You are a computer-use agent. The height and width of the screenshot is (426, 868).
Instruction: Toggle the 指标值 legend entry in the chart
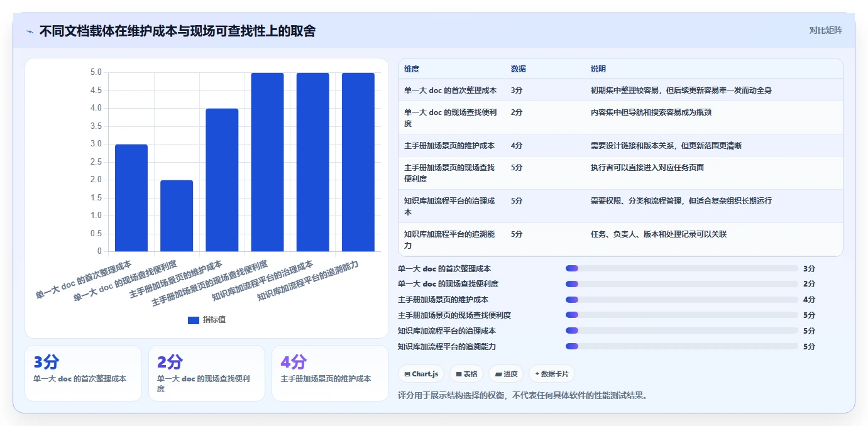[x=207, y=320]
